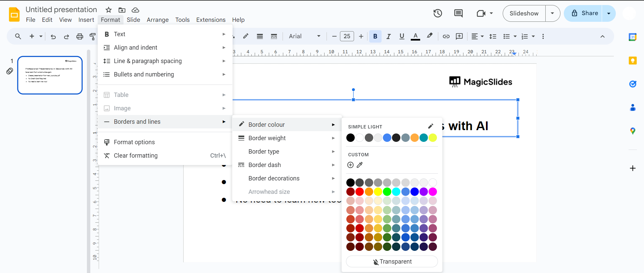Select the slide 1 thumbnail
This screenshot has height=273, width=644.
(50, 75)
